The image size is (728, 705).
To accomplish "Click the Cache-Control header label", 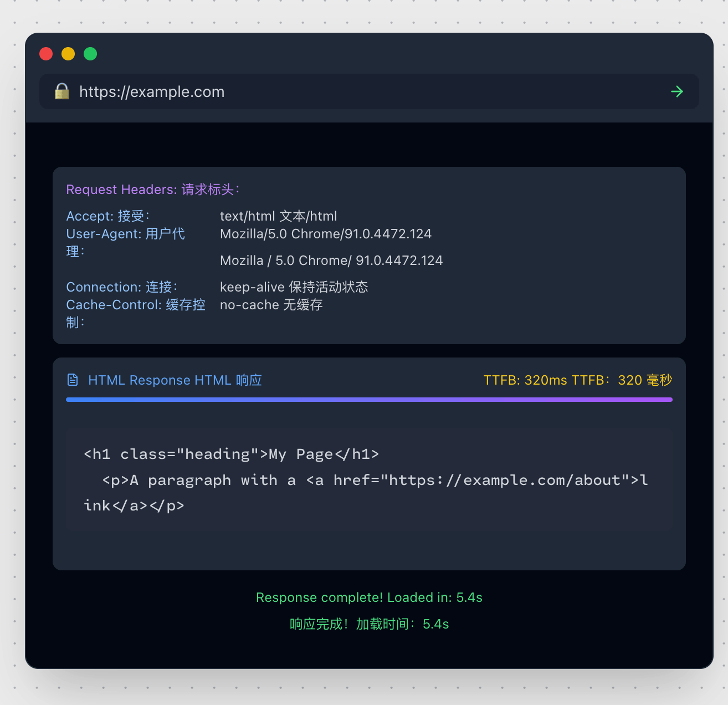I will coord(136,305).
